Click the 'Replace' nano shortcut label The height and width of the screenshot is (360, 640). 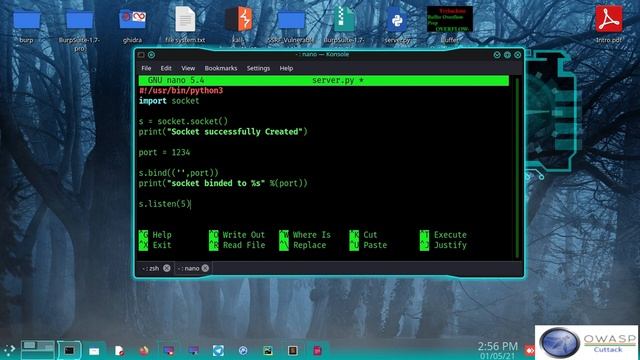click(x=309, y=245)
